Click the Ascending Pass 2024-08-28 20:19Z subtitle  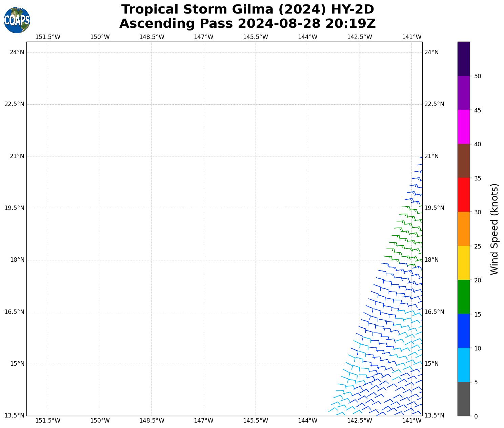(x=247, y=24)
